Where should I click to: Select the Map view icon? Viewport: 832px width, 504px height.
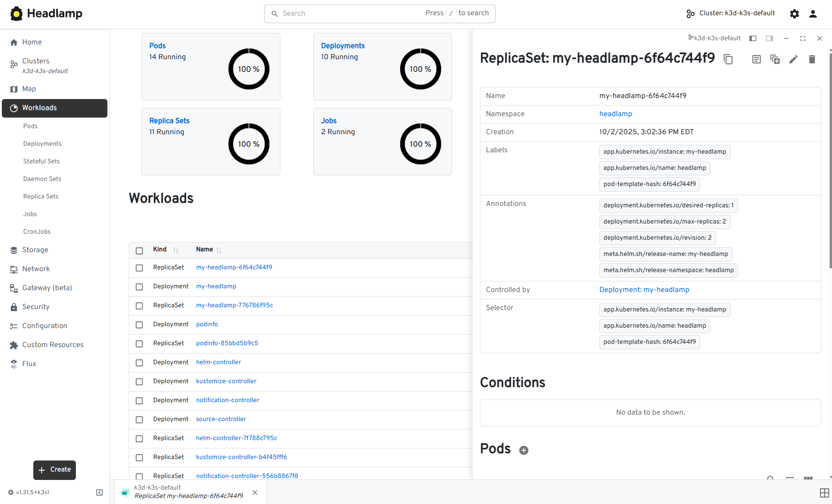click(29, 89)
